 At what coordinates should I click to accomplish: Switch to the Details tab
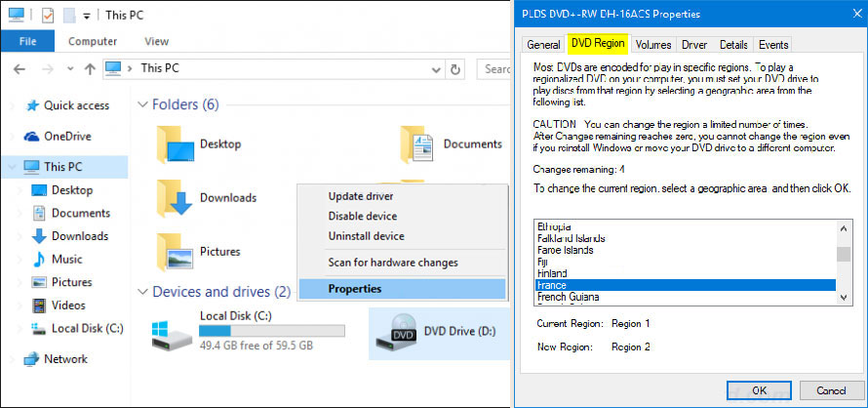(733, 45)
